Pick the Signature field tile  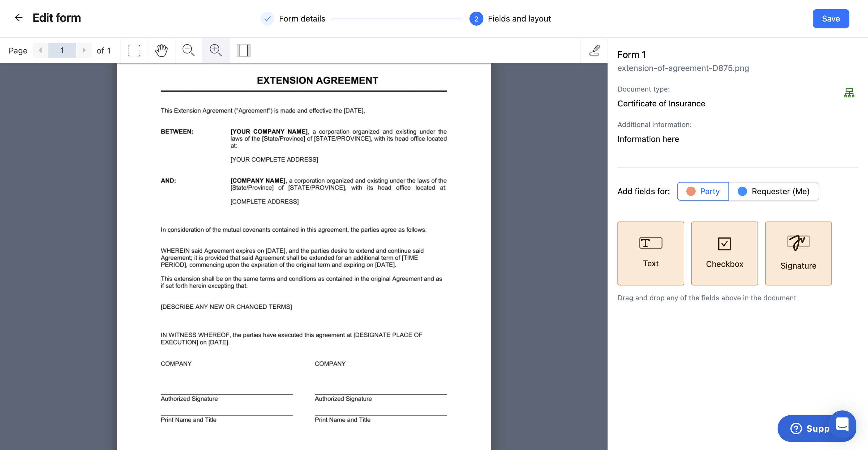tap(798, 253)
